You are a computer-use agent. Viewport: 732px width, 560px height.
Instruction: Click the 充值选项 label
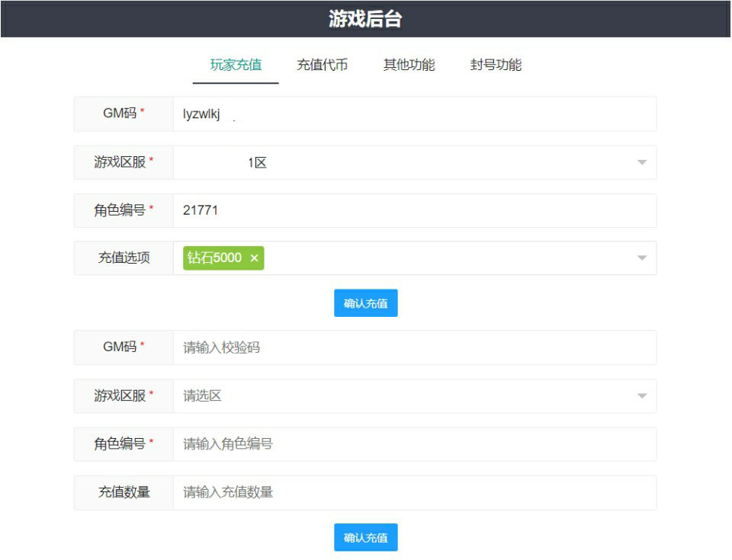click(124, 258)
